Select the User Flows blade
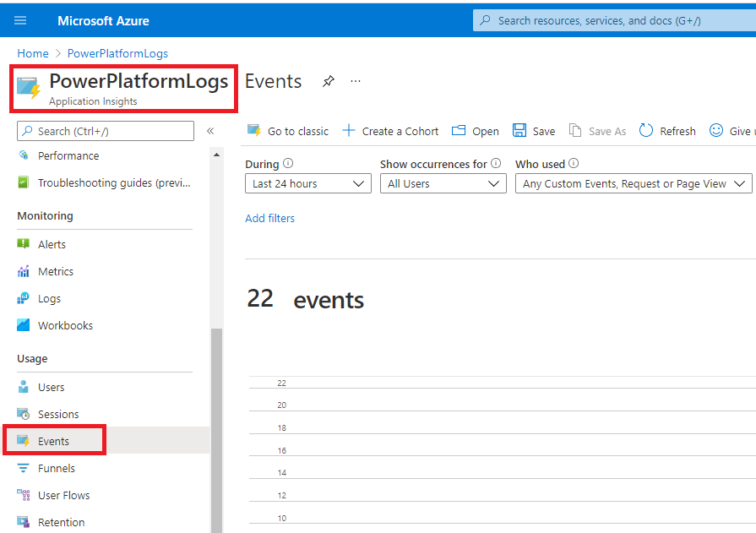The height and width of the screenshot is (533, 756). coord(66,495)
